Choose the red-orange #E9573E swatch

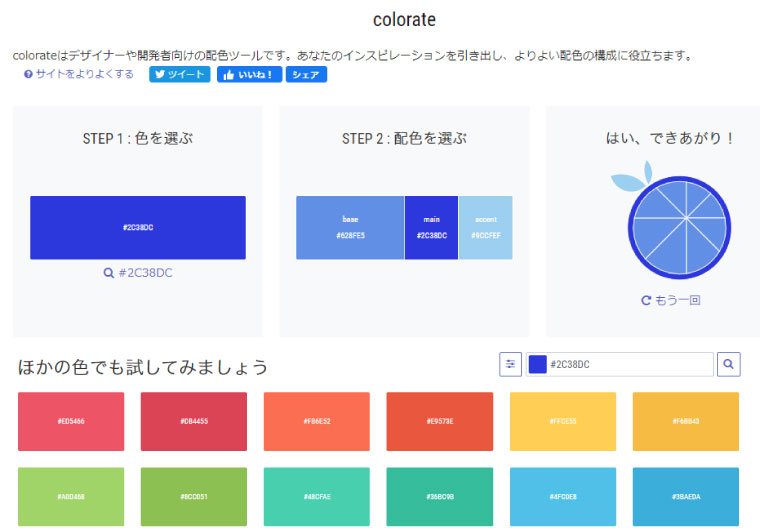pos(440,421)
